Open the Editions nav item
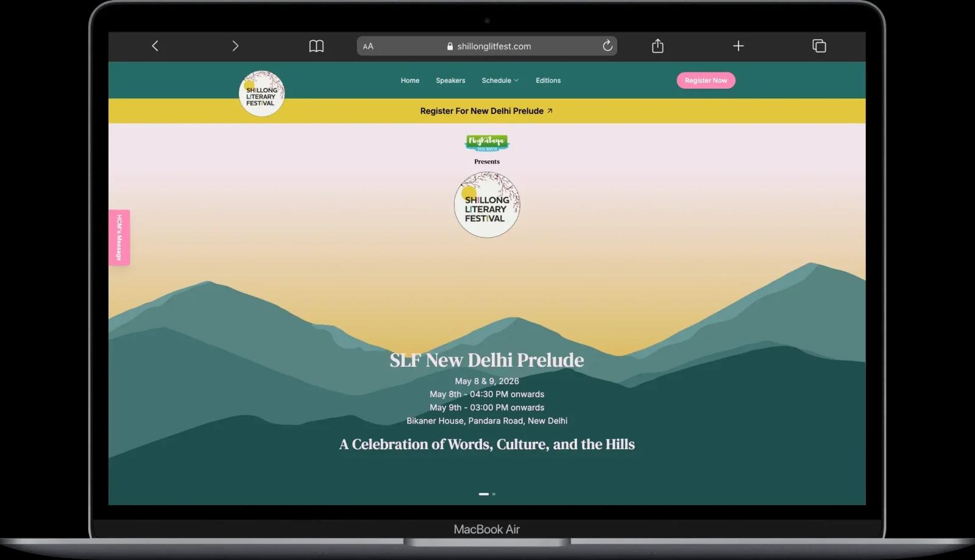The height and width of the screenshot is (560, 975). (x=548, y=80)
